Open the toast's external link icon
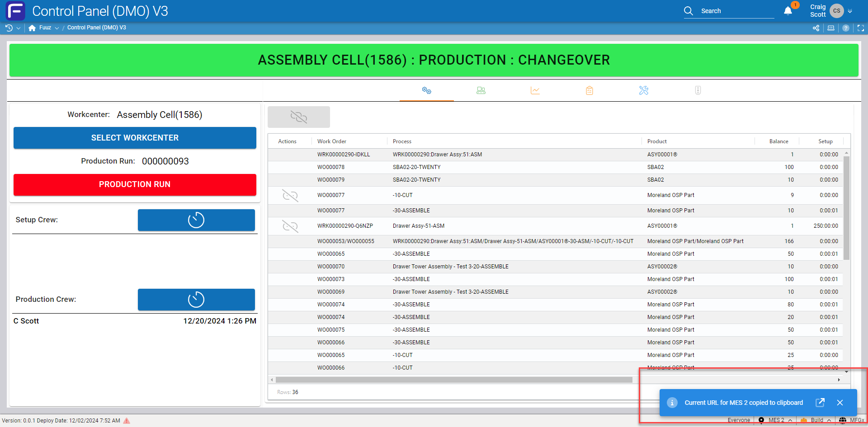 point(820,403)
